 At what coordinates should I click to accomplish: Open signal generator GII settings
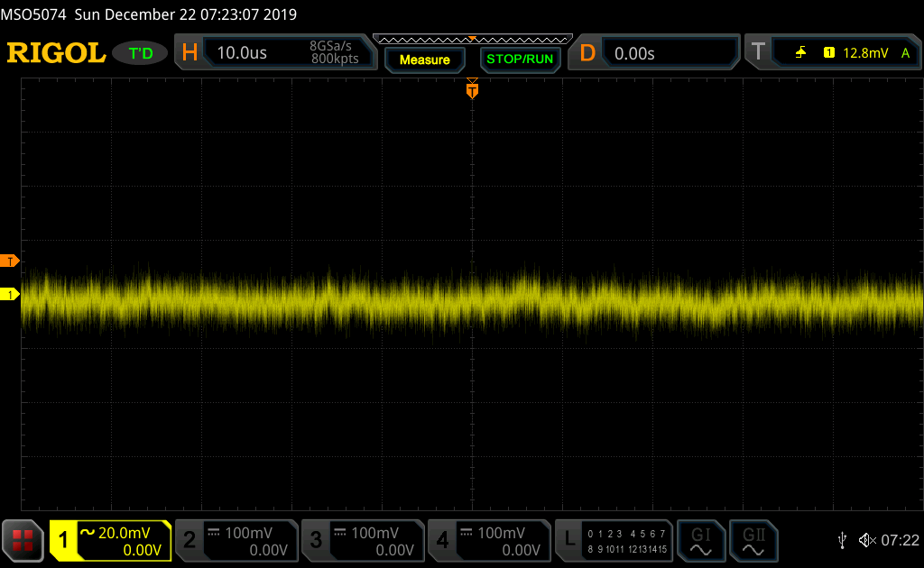pos(753,540)
